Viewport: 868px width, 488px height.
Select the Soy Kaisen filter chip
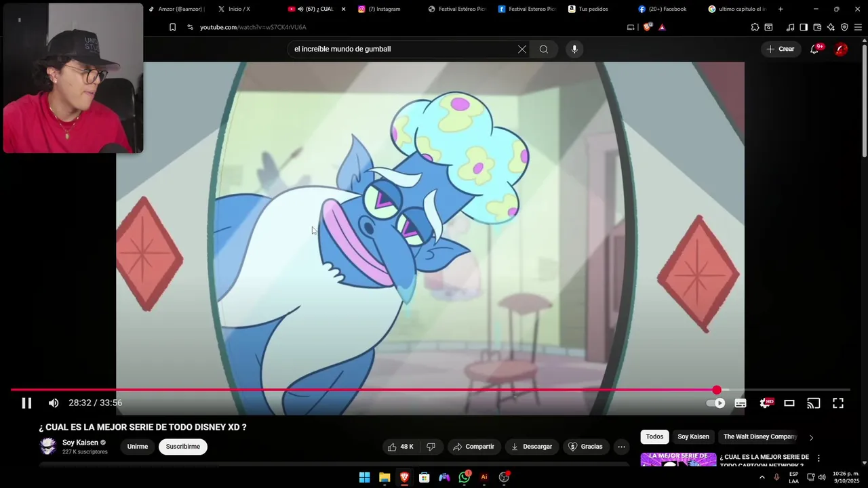[693, 436]
